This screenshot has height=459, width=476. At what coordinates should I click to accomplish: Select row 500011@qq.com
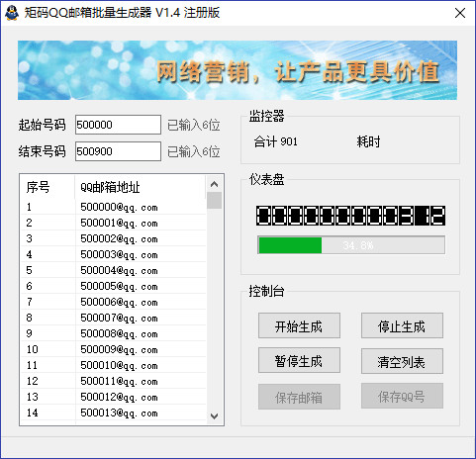[114, 381]
